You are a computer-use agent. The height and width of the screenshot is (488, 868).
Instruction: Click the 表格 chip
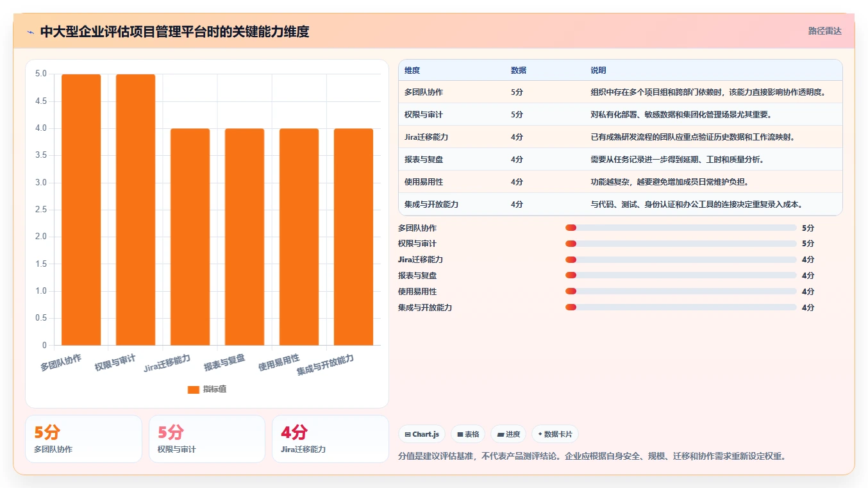[x=468, y=434]
